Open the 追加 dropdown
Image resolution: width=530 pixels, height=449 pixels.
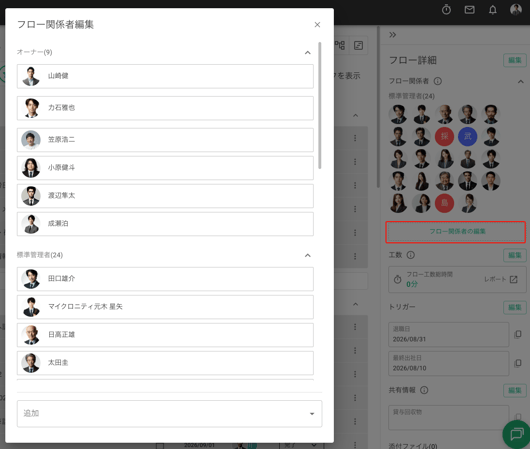coord(169,414)
